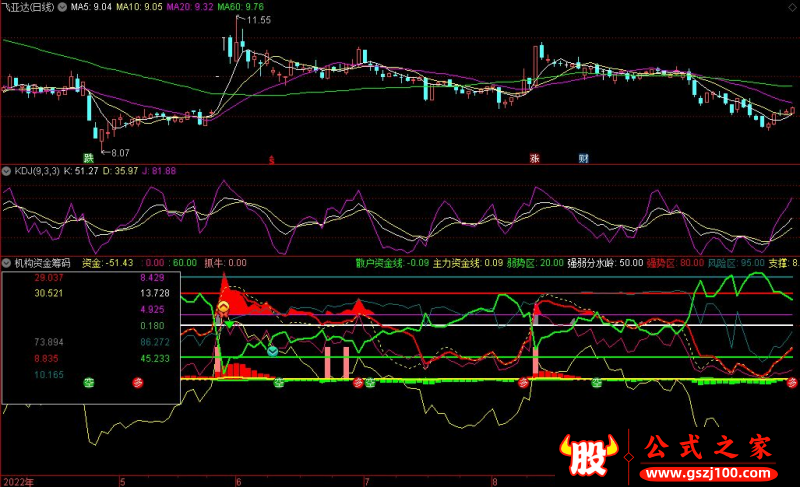Click the purple 4.925 legend value

pyautogui.click(x=152, y=310)
